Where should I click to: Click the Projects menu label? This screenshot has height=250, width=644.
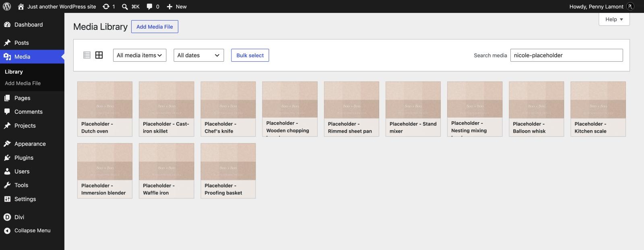click(x=25, y=125)
